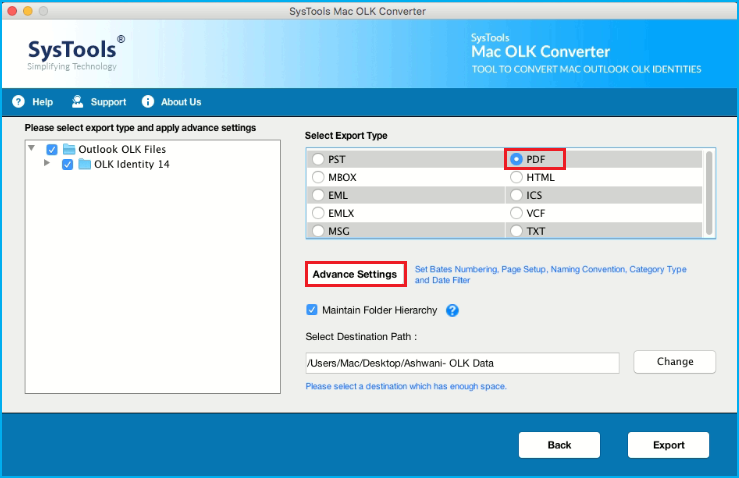Uncheck the OLK Identity 14 checkbox

[x=67, y=165]
